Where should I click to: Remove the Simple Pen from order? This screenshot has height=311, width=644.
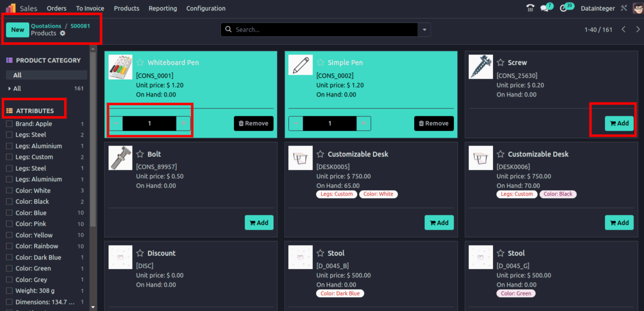[433, 123]
